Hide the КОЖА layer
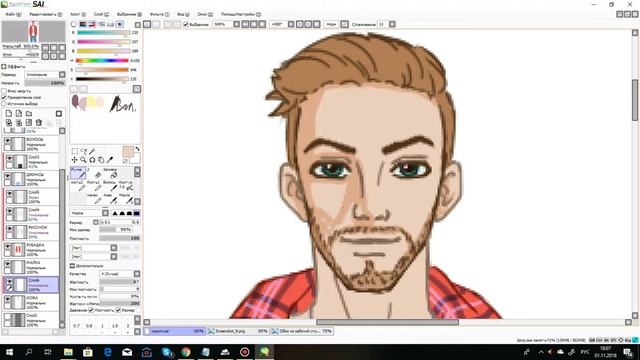The image size is (640, 360). coord(7,300)
